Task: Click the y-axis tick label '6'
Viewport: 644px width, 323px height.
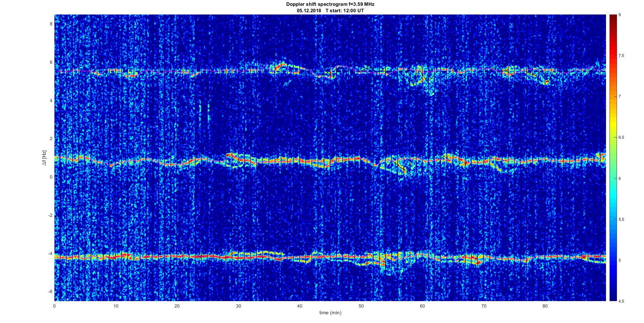Action: coord(51,62)
